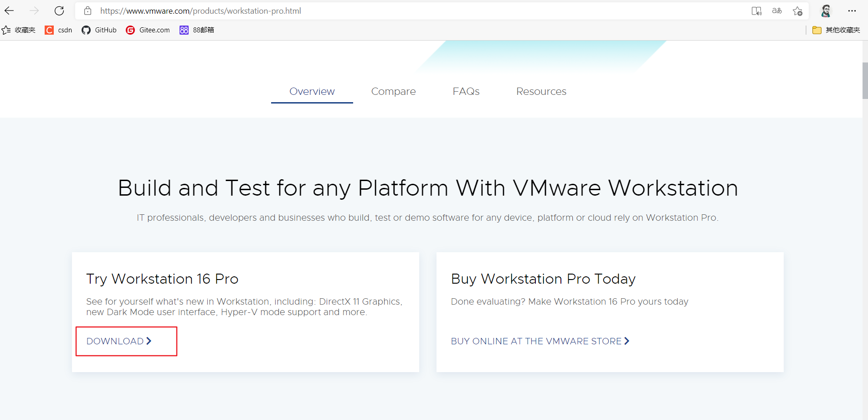The height and width of the screenshot is (420, 868).
Task: Open the read aloud / immersive reader icon
Action: [756, 10]
